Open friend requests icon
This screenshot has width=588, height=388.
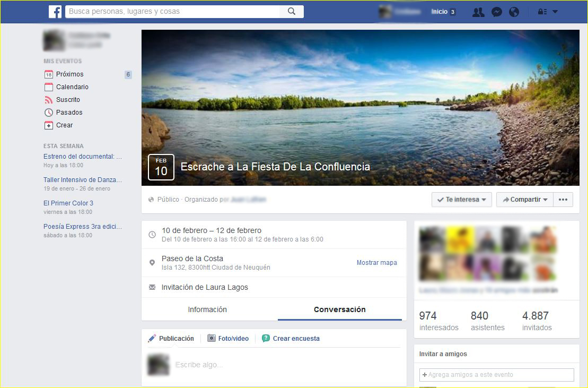point(478,12)
